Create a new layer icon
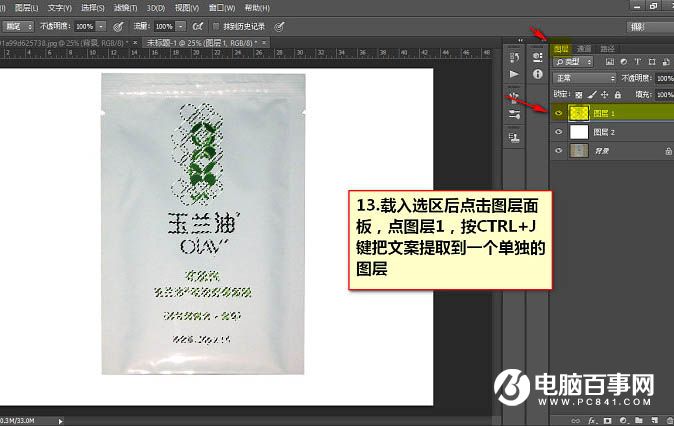The height and width of the screenshot is (426, 674). click(655, 420)
